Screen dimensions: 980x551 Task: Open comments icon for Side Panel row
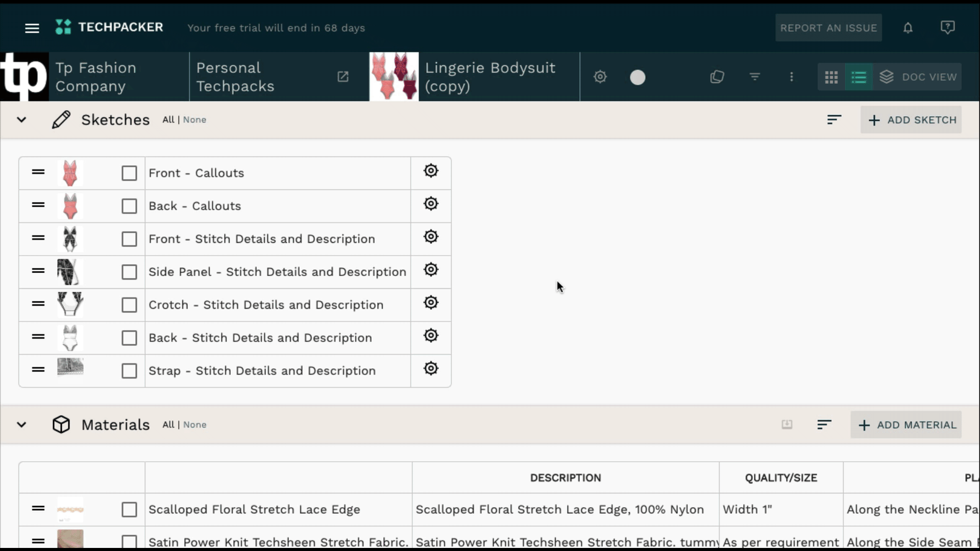(431, 269)
